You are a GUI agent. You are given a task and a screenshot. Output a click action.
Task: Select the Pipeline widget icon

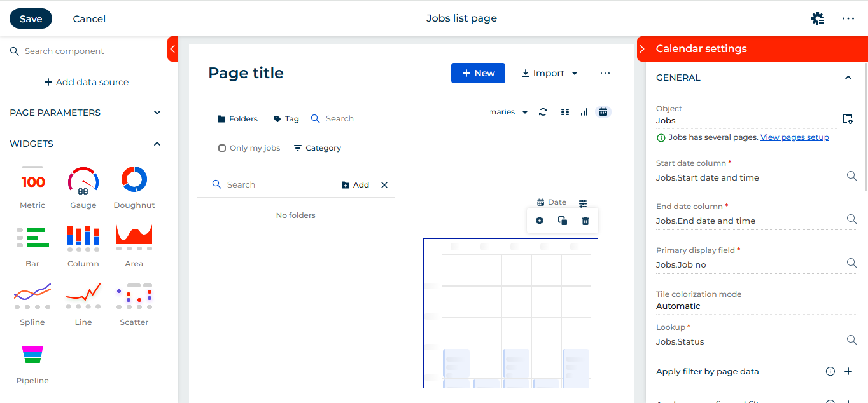[32, 355]
